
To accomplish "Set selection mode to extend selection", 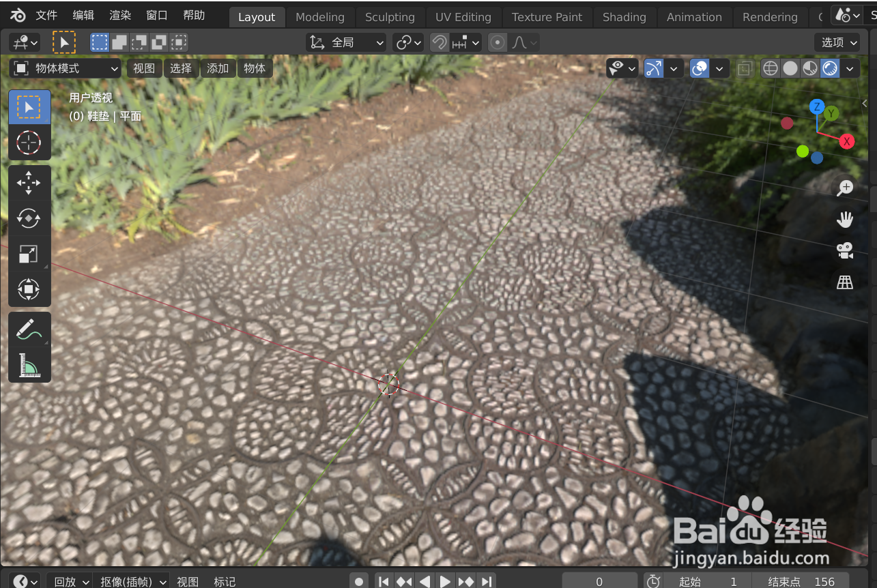I will coord(119,43).
